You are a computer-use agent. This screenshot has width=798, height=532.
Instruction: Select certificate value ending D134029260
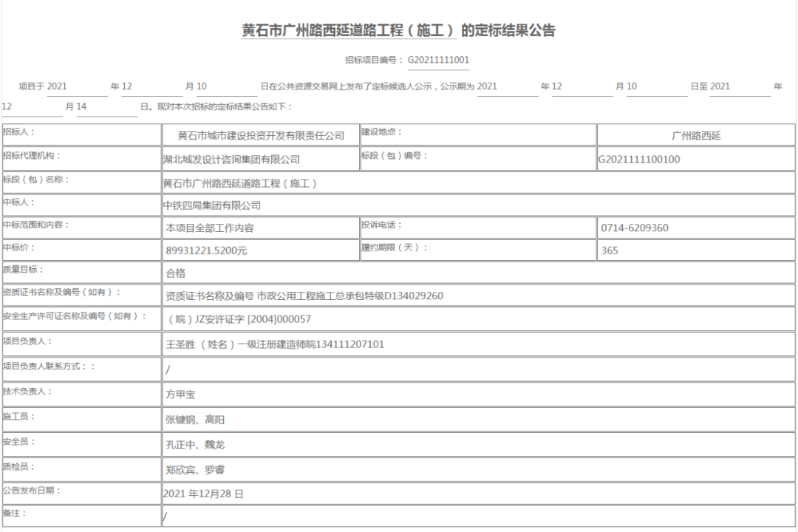click(x=304, y=296)
